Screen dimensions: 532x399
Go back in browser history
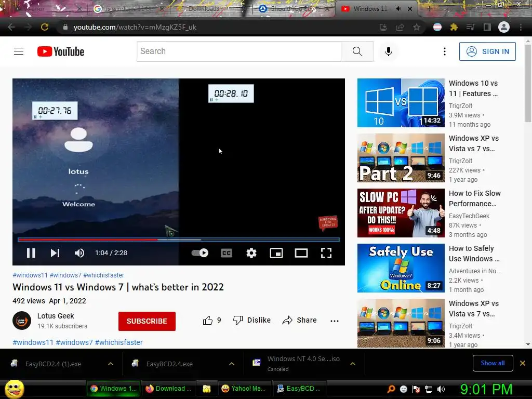coord(11,27)
